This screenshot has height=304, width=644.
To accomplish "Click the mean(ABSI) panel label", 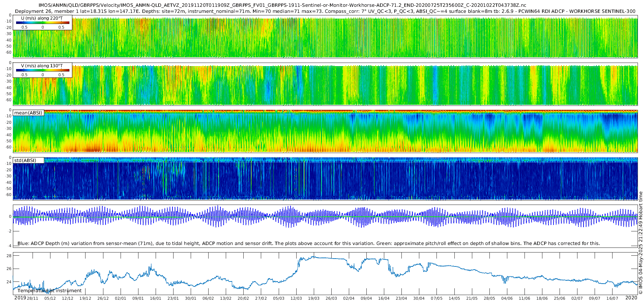I will point(28,113).
